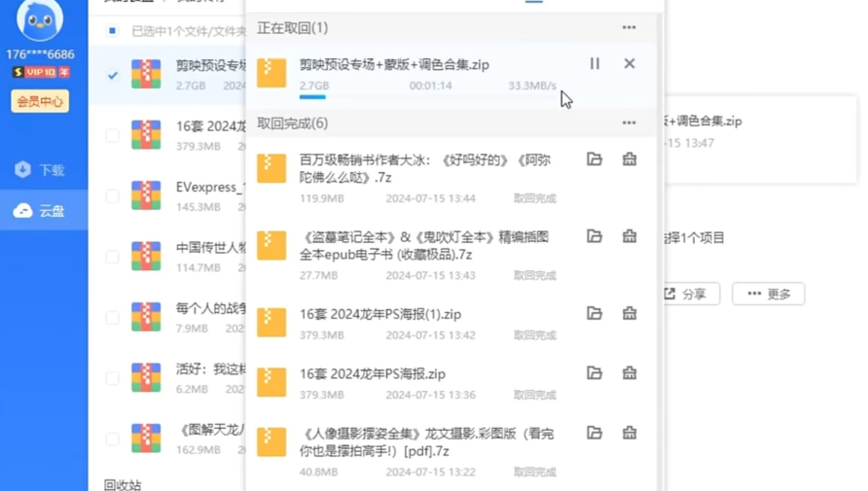The width and height of the screenshot is (868, 491).
Task: Toggle select-all checkbox beside 已选中1个文件
Action: pos(112,30)
